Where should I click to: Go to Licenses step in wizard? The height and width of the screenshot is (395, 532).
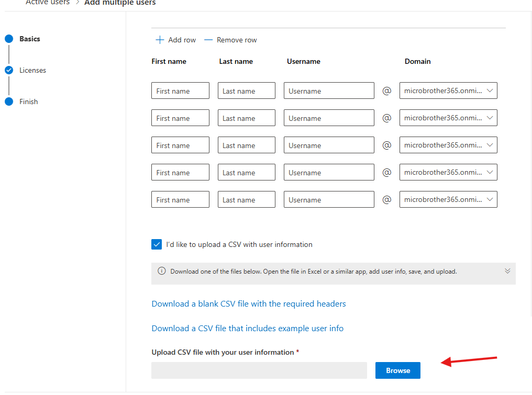click(32, 70)
